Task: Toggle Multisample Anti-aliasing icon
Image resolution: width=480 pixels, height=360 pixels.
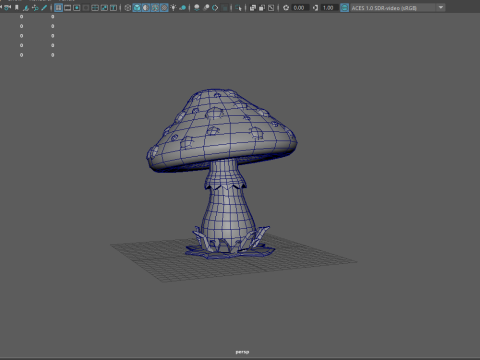Action: tap(215, 7)
